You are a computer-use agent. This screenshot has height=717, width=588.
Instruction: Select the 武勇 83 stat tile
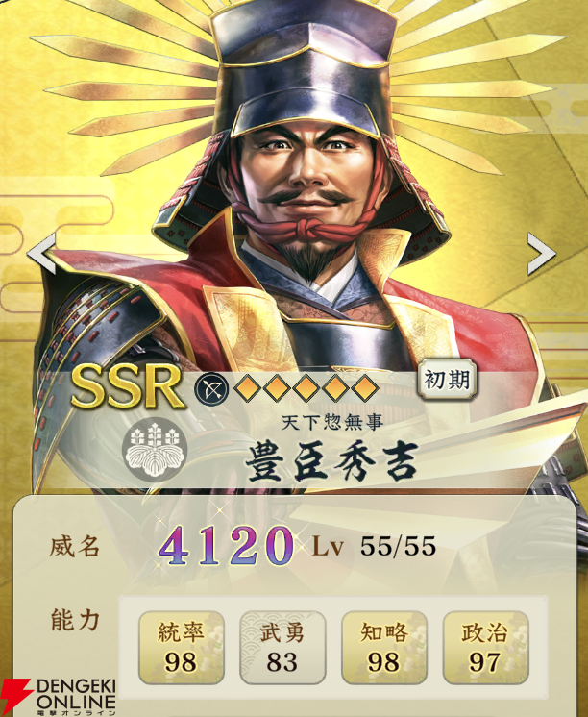click(x=282, y=648)
